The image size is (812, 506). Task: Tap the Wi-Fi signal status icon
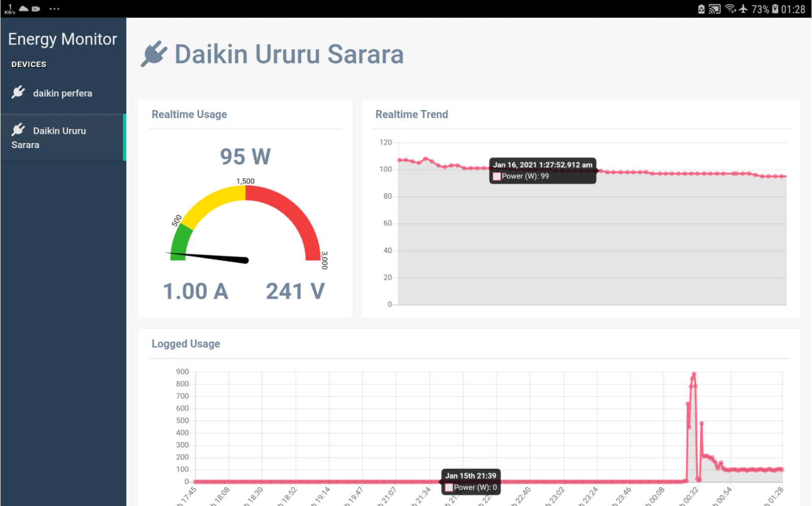tap(731, 9)
